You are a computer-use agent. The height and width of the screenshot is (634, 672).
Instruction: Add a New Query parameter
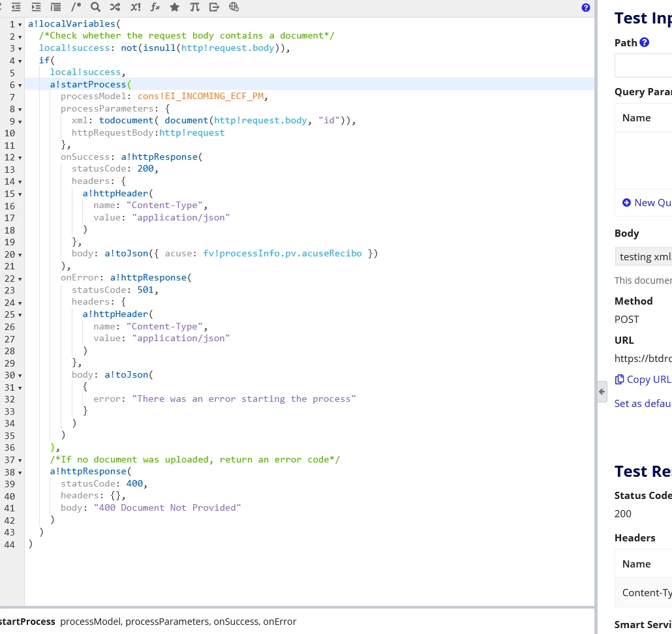647,203
